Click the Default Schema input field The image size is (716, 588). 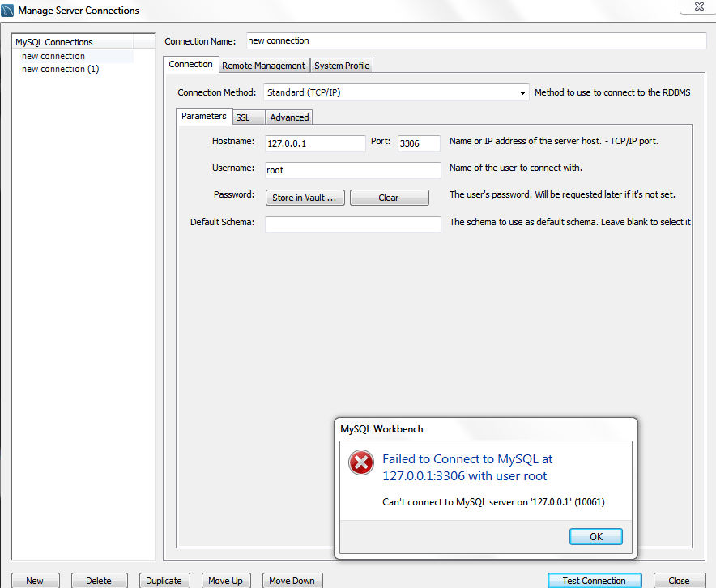[x=352, y=224]
